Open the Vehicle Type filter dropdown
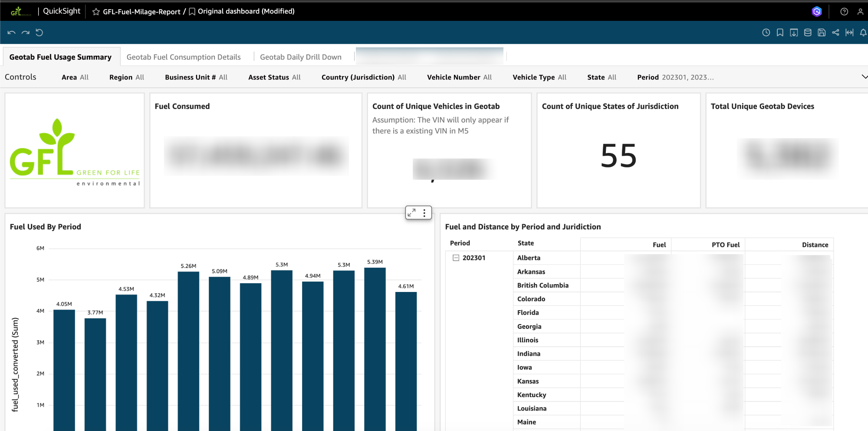 click(x=539, y=77)
